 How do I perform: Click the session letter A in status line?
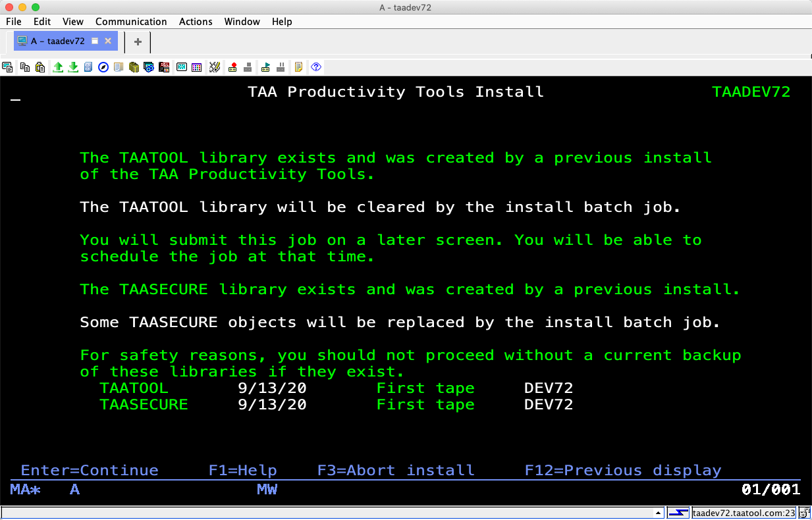[x=75, y=490]
